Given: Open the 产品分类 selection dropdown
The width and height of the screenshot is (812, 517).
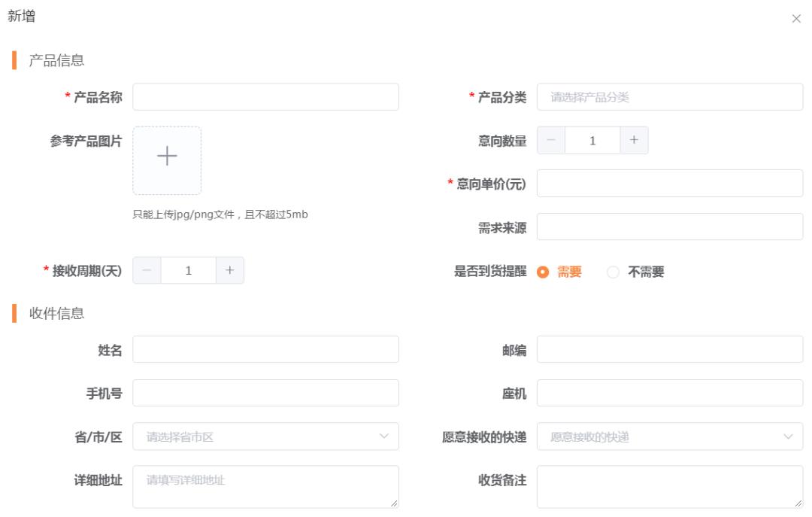Looking at the screenshot, I should [x=669, y=96].
